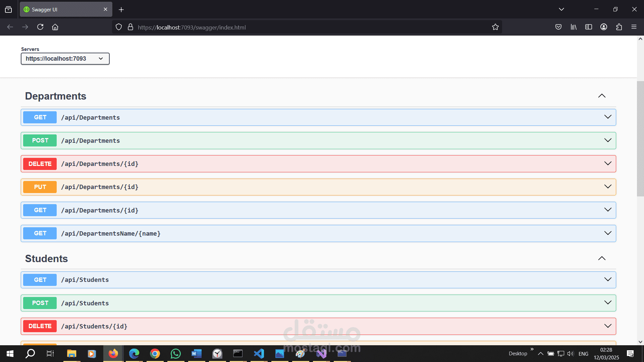This screenshot has width=644, height=362.
Task: Toggle the browser sidebar icon
Action: (x=589, y=27)
